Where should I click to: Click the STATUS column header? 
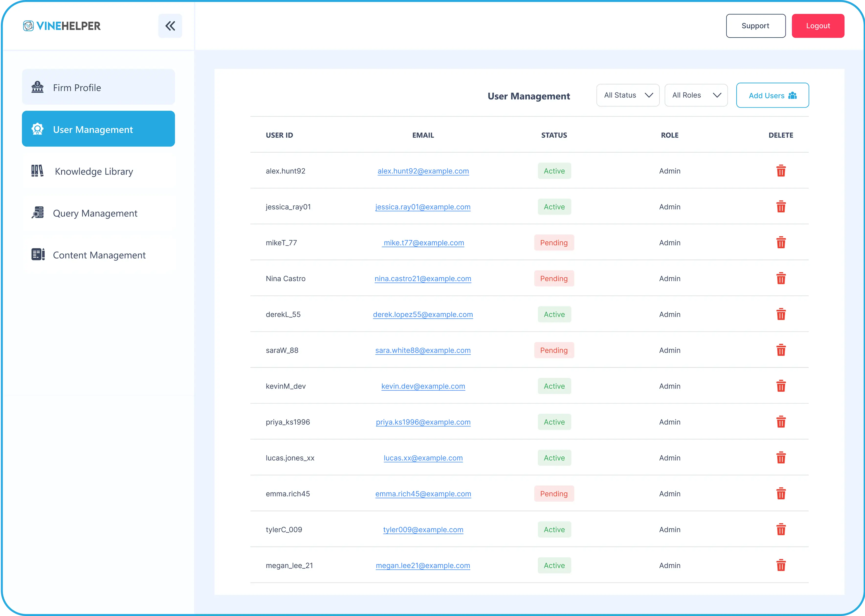[554, 135]
